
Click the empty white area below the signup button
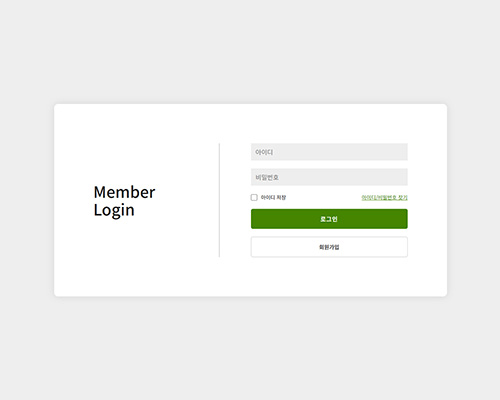329,277
